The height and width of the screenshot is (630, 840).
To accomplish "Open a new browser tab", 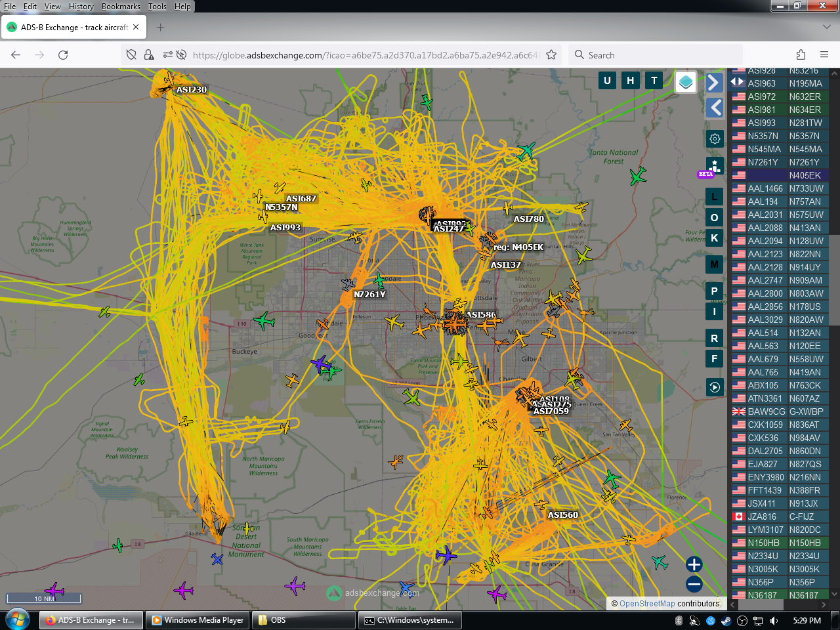I will tap(160, 28).
